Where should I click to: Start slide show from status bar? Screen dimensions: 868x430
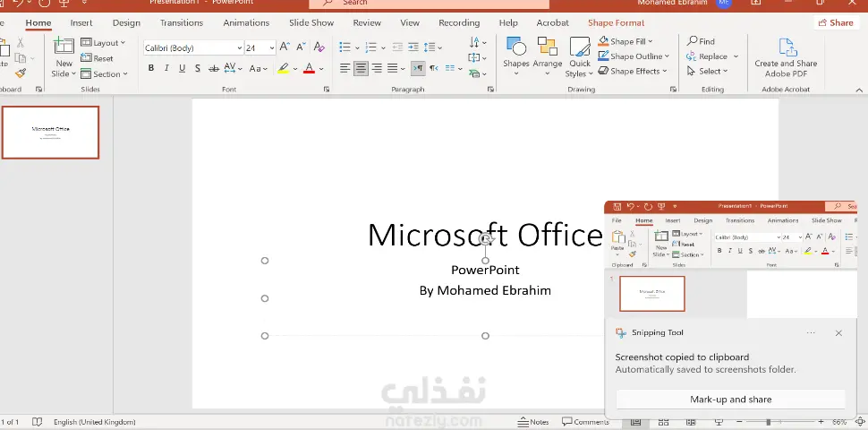[x=719, y=422]
